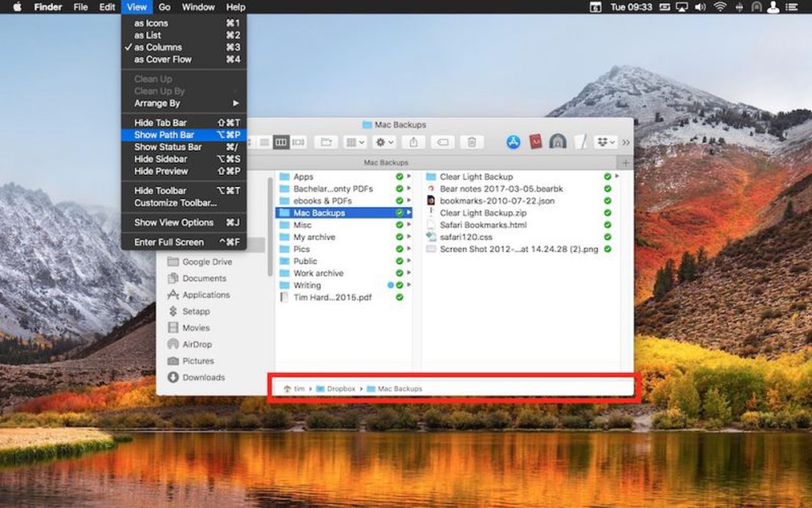Select the Safari Bookmarks.html file
The height and width of the screenshot is (508, 812).
point(483,225)
